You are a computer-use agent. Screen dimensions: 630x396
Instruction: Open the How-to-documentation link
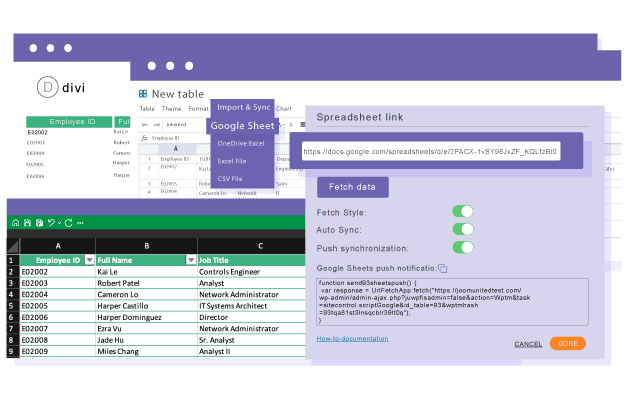point(352,339)
